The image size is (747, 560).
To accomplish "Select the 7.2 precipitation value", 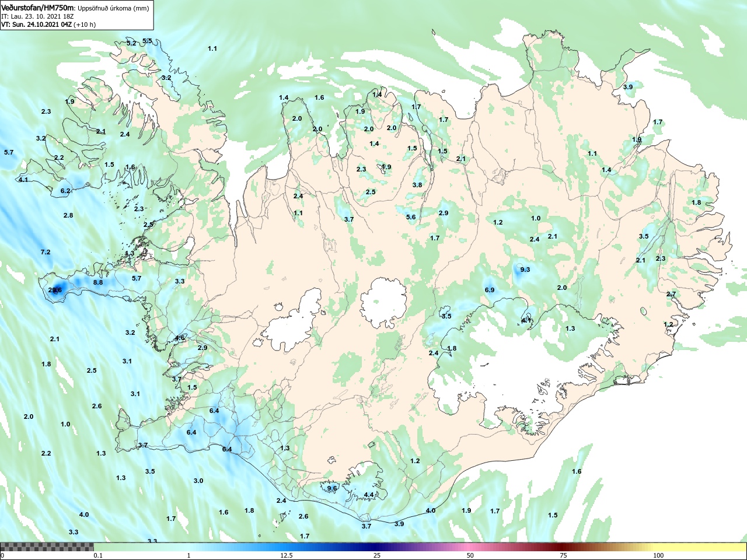I will (46, 252).
